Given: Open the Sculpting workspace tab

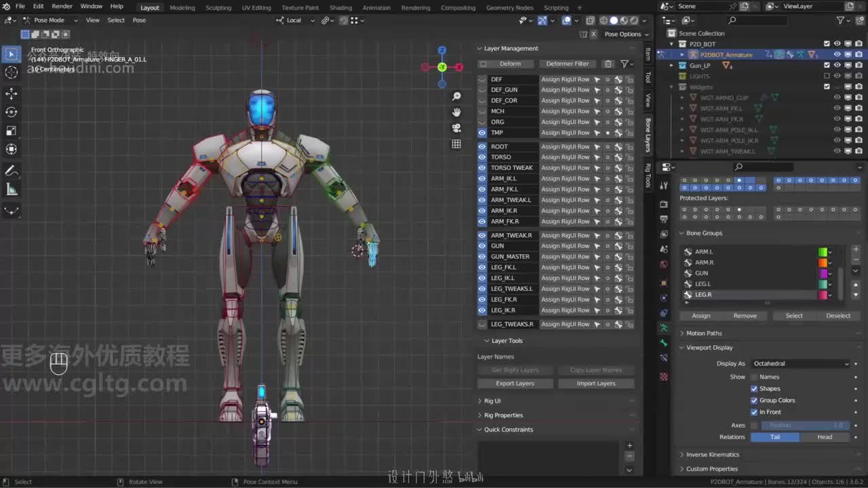Looking at the screenshot, I should (218, 7).
